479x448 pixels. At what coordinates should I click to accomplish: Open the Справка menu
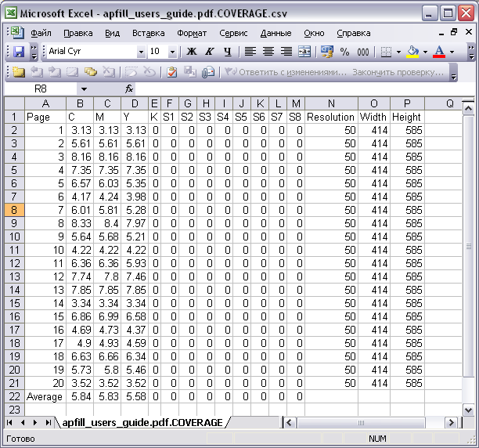pyautogui.click(x=354, y=33)
